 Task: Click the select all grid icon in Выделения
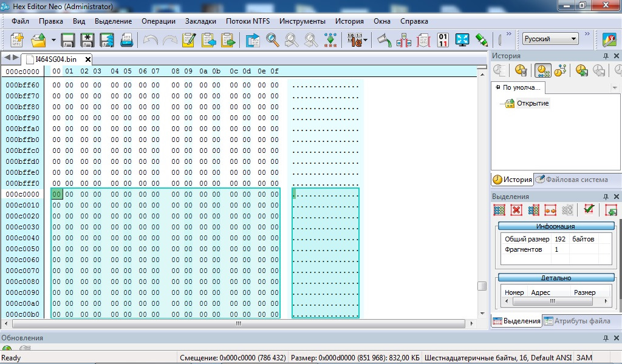pos(499,210)
